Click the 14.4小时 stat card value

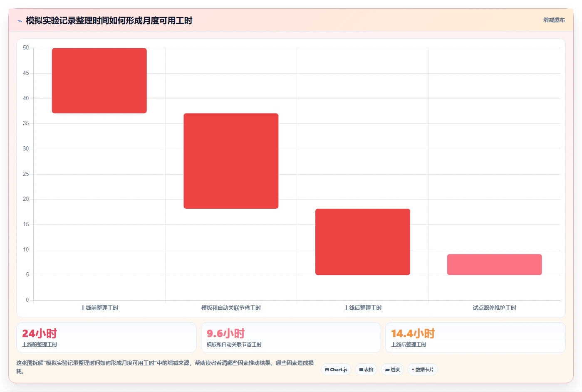(x=413, y=333)
